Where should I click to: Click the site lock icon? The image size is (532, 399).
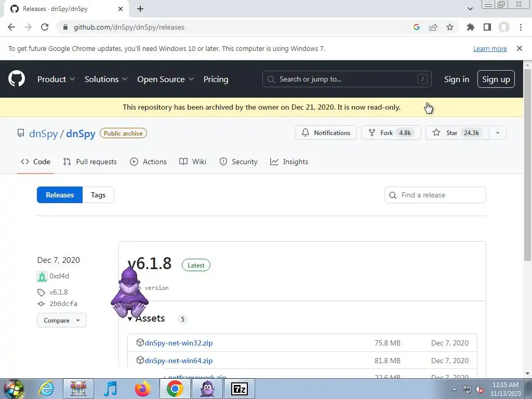pyautogui.click(x=65, y=27)
